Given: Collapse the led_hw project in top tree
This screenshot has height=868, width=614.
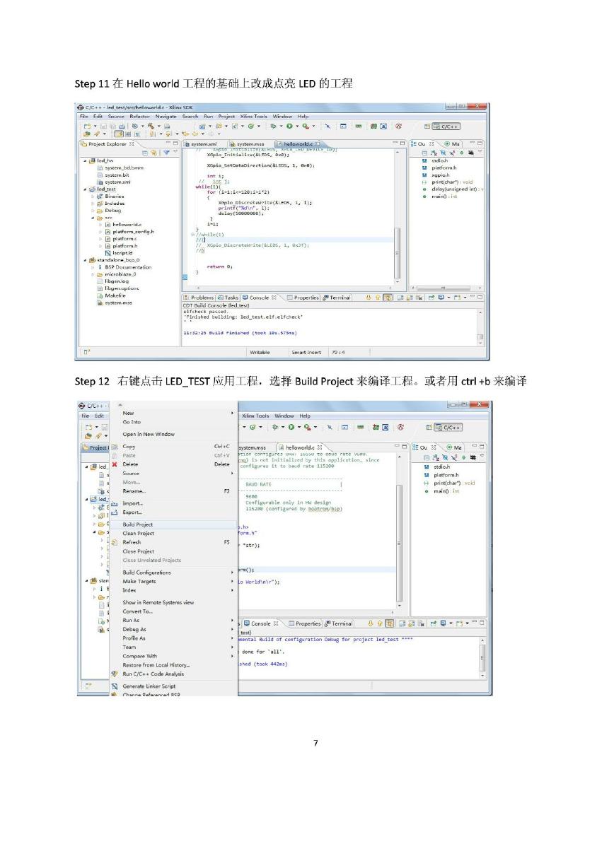Looking at the screenshot, I should [x=86, y=160].
